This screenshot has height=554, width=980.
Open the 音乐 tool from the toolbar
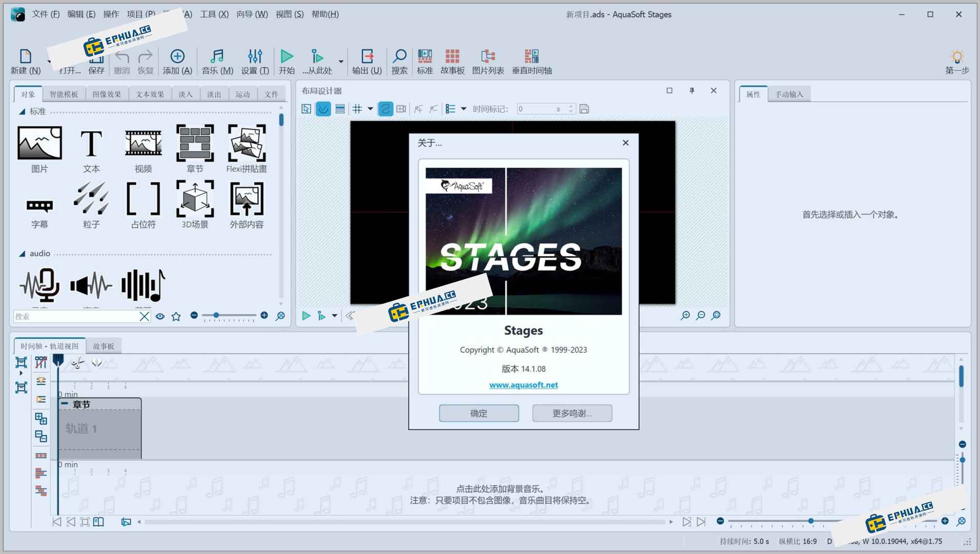point(216,62)
